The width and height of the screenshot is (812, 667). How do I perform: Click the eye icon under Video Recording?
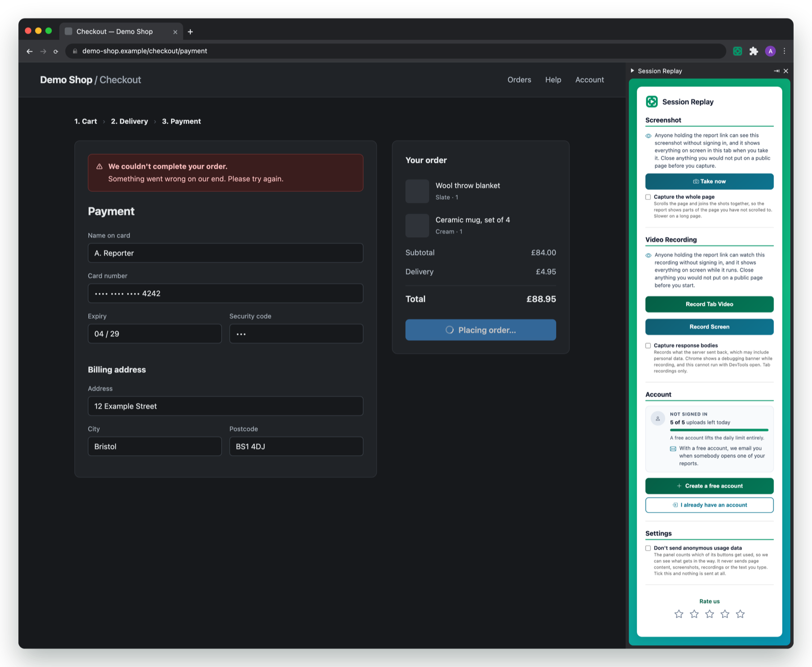click(x=649, y=256)
